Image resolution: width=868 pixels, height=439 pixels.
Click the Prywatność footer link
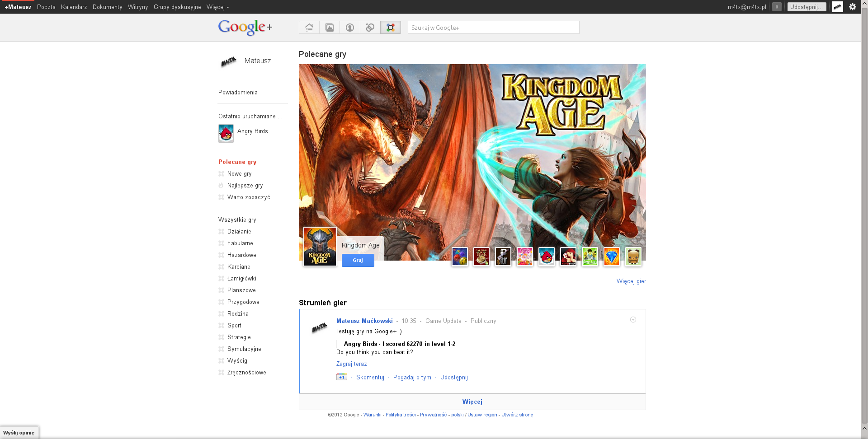point(433,415)
